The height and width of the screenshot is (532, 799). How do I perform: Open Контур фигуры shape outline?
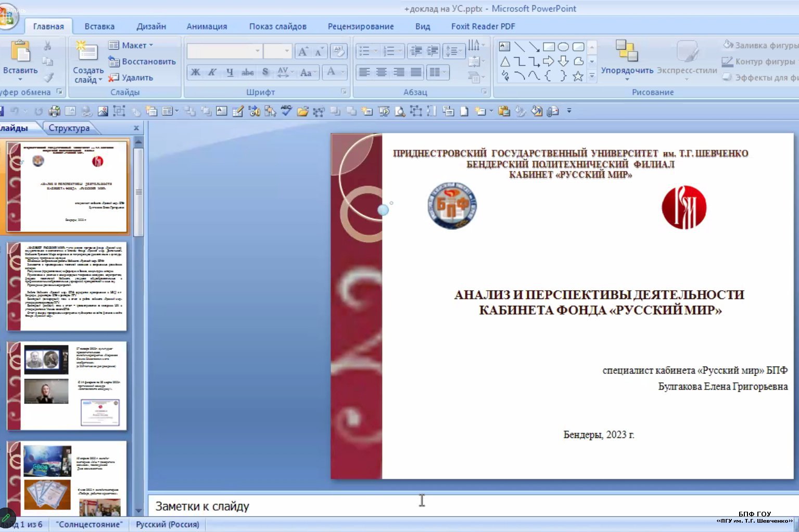coord(759,61)
